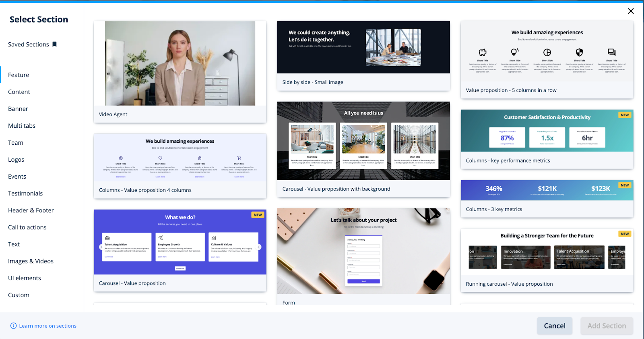This screenshot has width=644, height=339.
Task: Open the Header & Footer category
Action: pos(31,210)
